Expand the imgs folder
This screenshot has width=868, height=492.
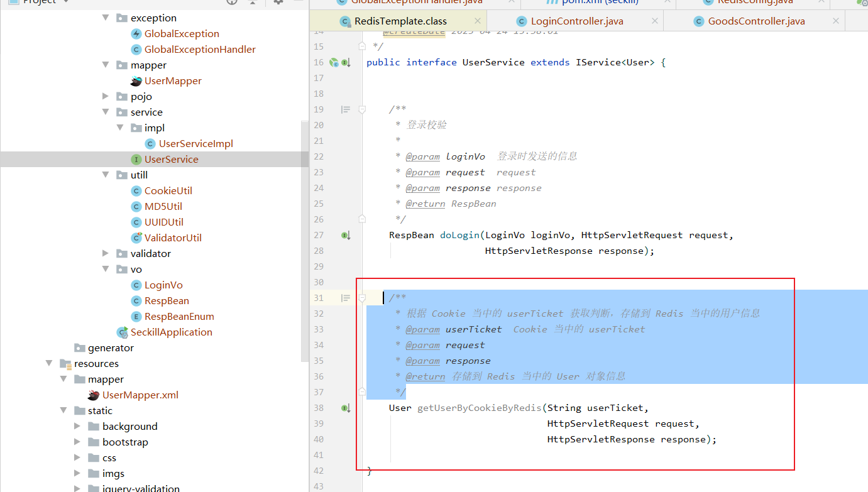[77, 473]
